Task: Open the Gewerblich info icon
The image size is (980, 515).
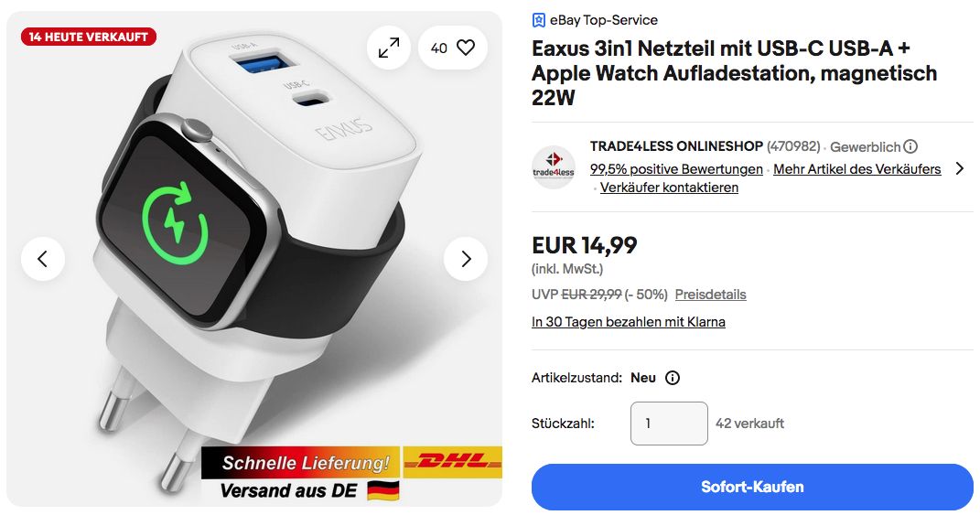Action: [x=910, y=146]
